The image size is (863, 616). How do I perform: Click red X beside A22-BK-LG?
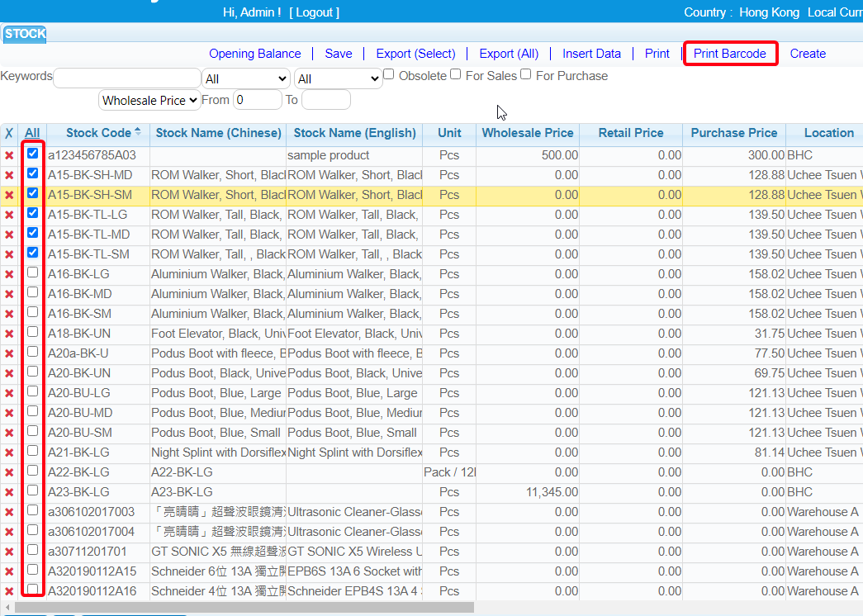pyautogui.click(x=9, y=472)
